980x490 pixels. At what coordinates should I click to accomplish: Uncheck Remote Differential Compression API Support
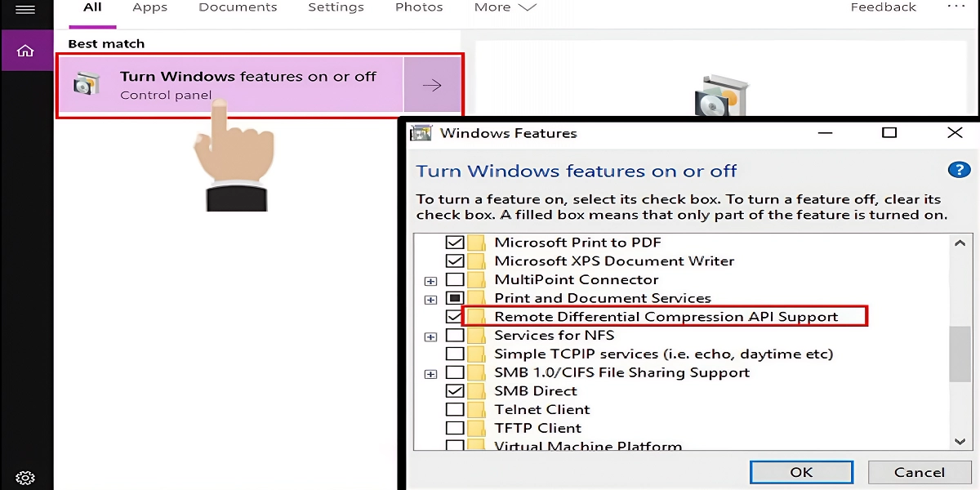point(453,317)
